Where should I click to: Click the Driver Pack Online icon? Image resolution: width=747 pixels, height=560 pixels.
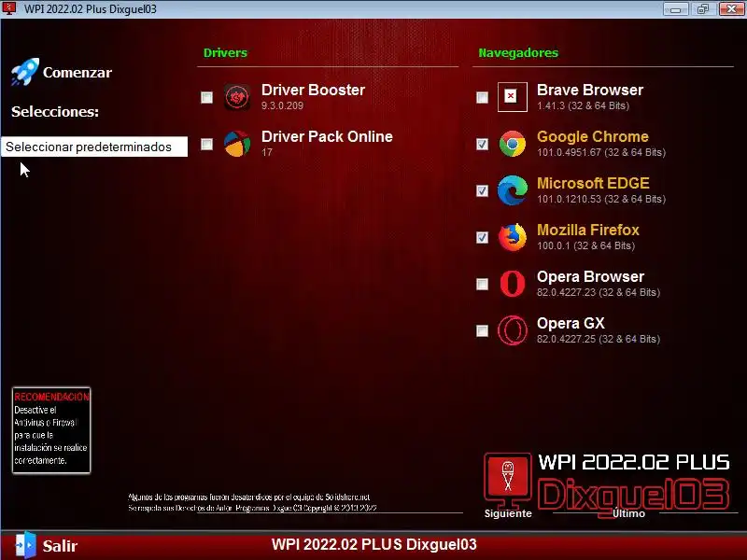pyautogui.click(x=237, y=144)
